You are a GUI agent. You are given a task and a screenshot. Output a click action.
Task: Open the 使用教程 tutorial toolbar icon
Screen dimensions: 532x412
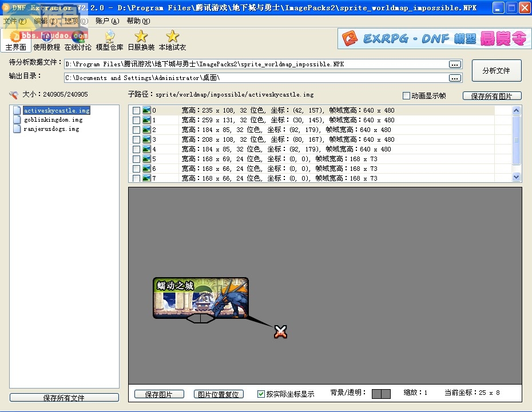tap(46, 41)
